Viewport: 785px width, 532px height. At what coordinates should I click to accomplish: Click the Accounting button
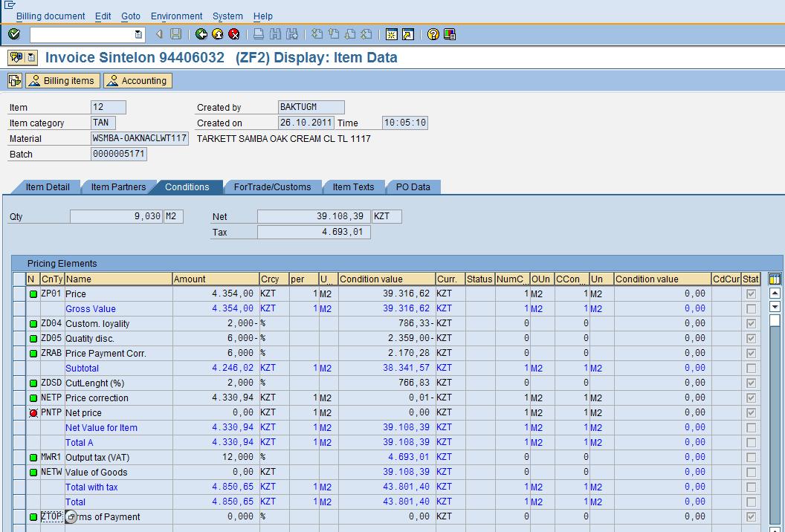(x=138, y=80)
